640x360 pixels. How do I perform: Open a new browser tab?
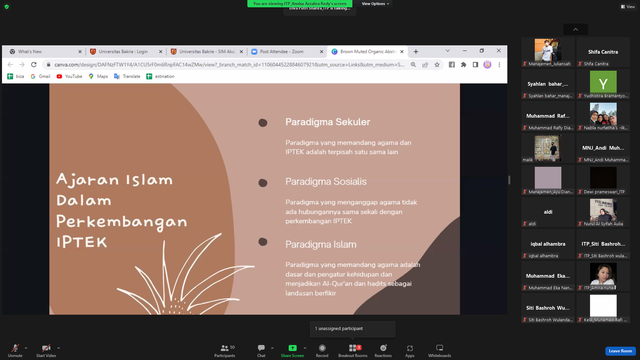(x=416, y=51)
